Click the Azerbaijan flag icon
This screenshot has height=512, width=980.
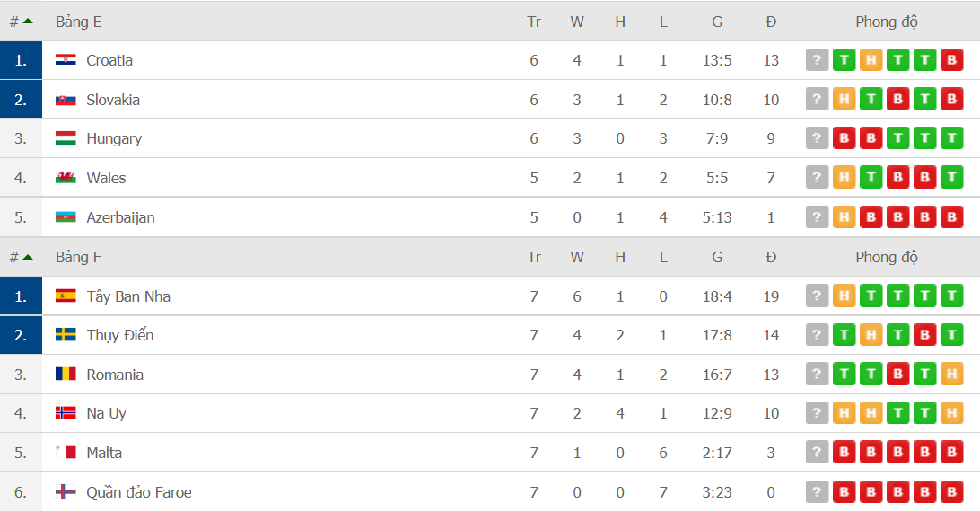(66, 217)
